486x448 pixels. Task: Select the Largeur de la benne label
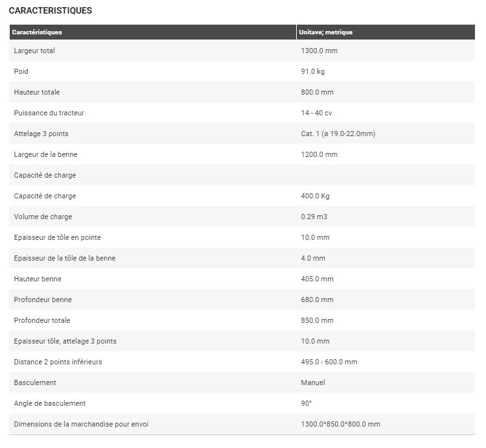point(46,154)
